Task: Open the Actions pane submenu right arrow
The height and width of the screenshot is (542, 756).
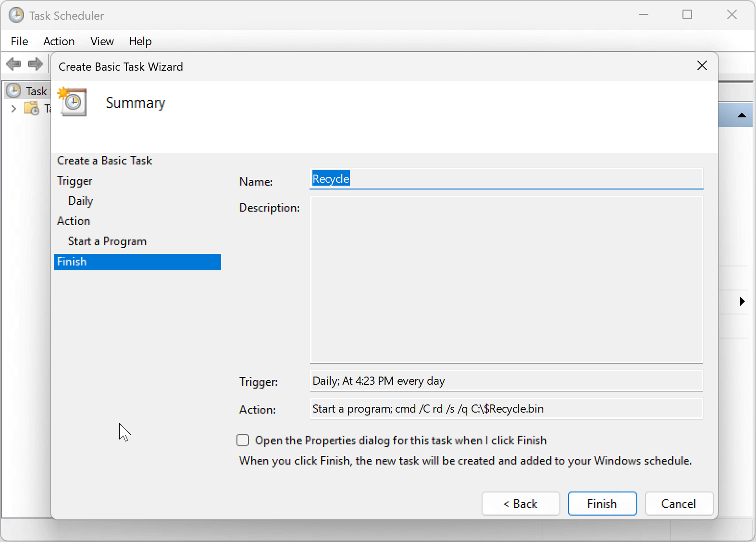Action: [742, 302]
